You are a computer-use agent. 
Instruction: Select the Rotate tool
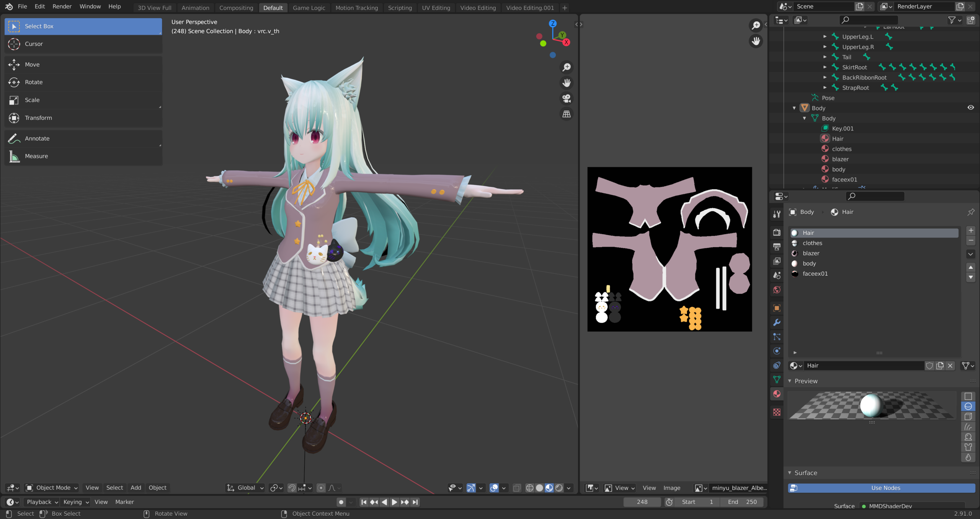tap(83, 82)
